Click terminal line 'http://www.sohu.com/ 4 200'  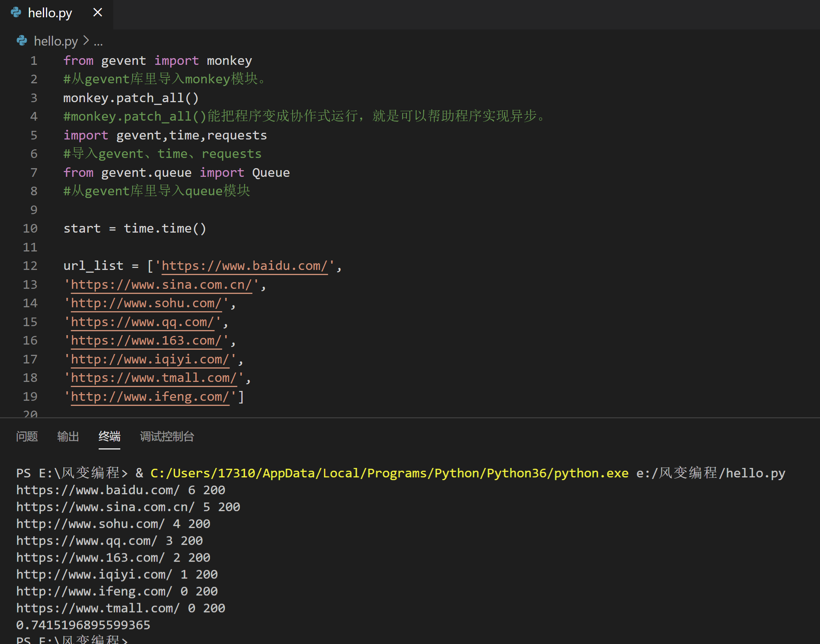(113, 524)
